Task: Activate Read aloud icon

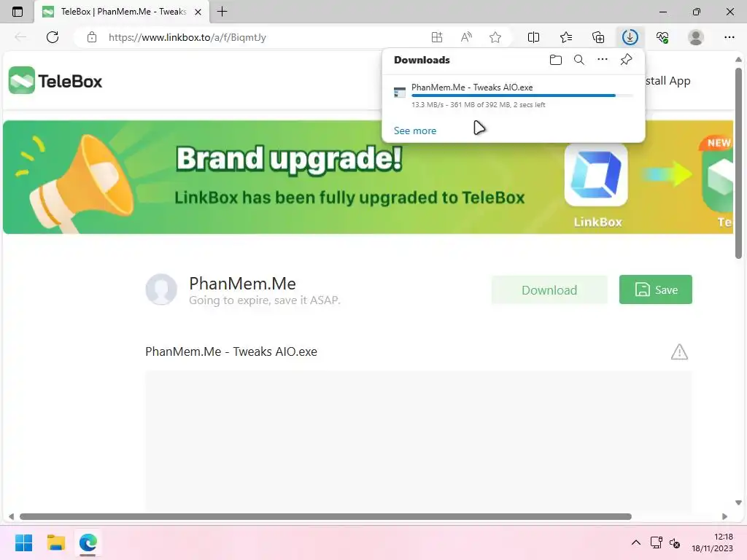Action: (466, 37)
